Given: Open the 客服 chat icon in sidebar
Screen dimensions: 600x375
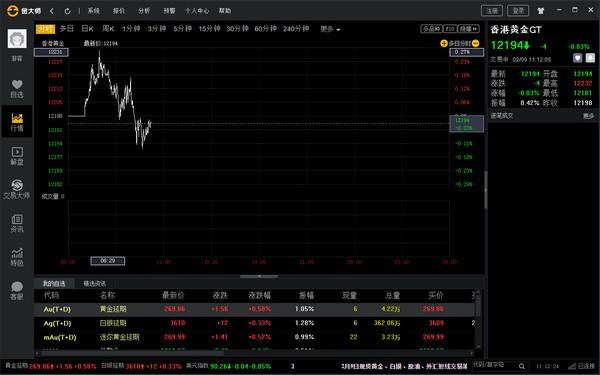Looking at the screenshot, I should point(17,290).
